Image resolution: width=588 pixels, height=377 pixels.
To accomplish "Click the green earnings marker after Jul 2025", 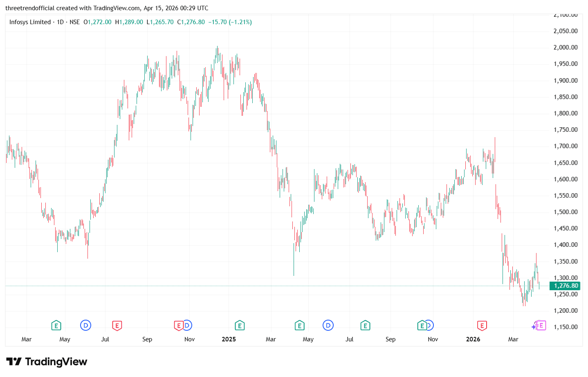I will tap(365, 326).
